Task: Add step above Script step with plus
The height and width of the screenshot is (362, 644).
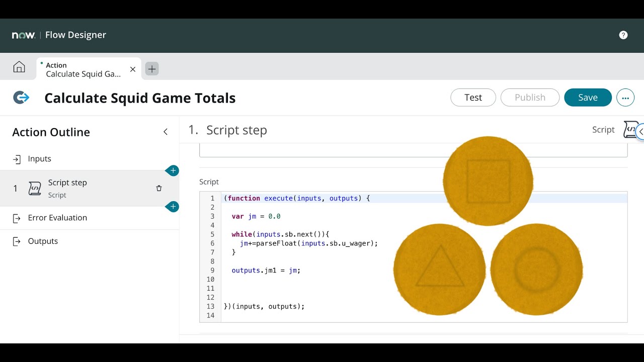Action: coord(173,170)
